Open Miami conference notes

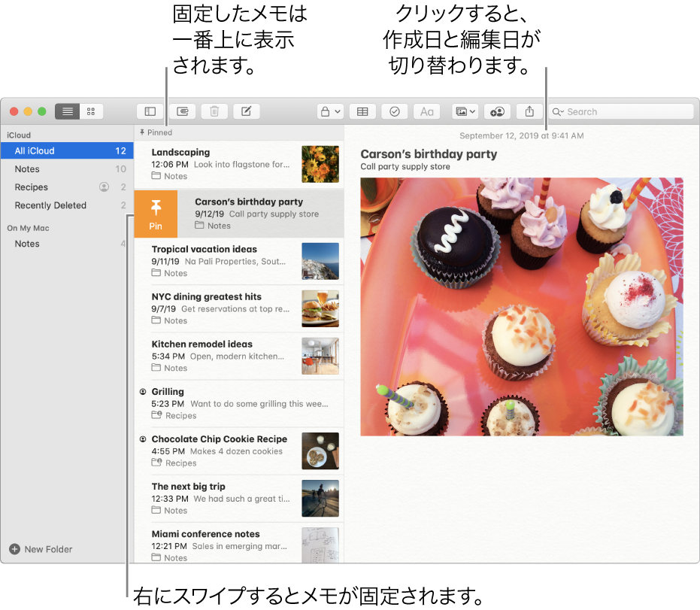[x=239, y=545]
